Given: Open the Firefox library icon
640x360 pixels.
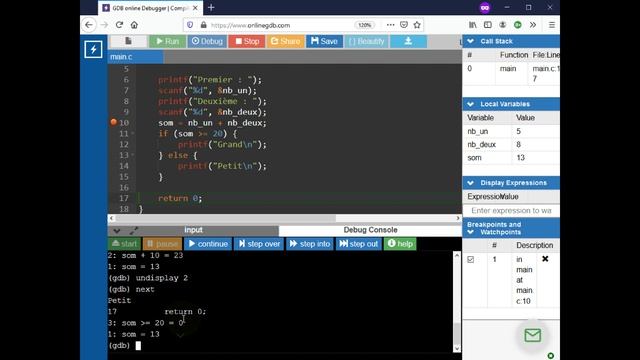Looking at the screenshot, I should pos(473,25).
